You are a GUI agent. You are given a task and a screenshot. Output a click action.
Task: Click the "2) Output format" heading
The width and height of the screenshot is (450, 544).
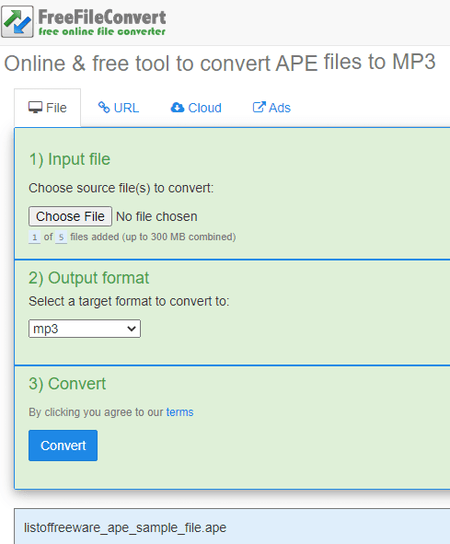(x=89, y=278)
